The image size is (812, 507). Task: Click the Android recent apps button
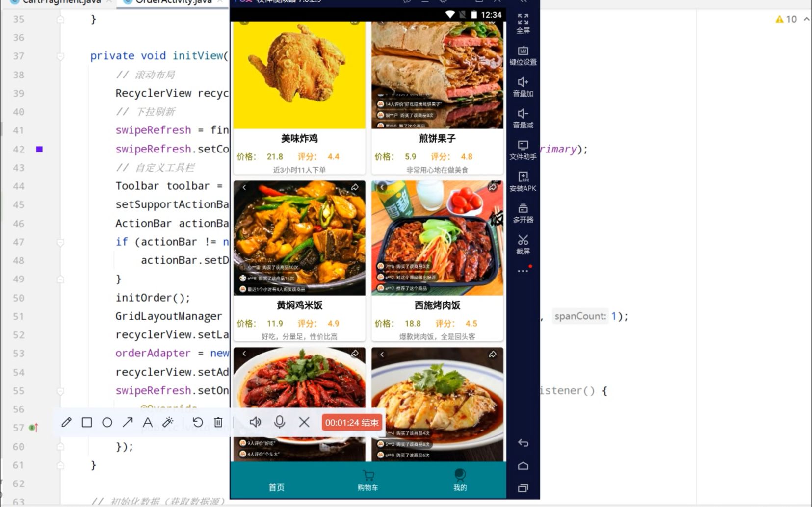[523, 488]
